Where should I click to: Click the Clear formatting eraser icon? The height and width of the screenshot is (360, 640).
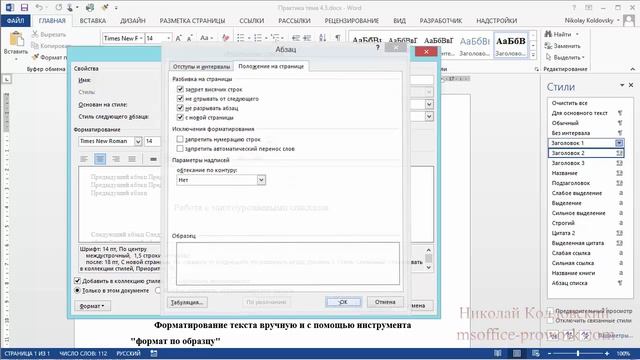[225, 38]
